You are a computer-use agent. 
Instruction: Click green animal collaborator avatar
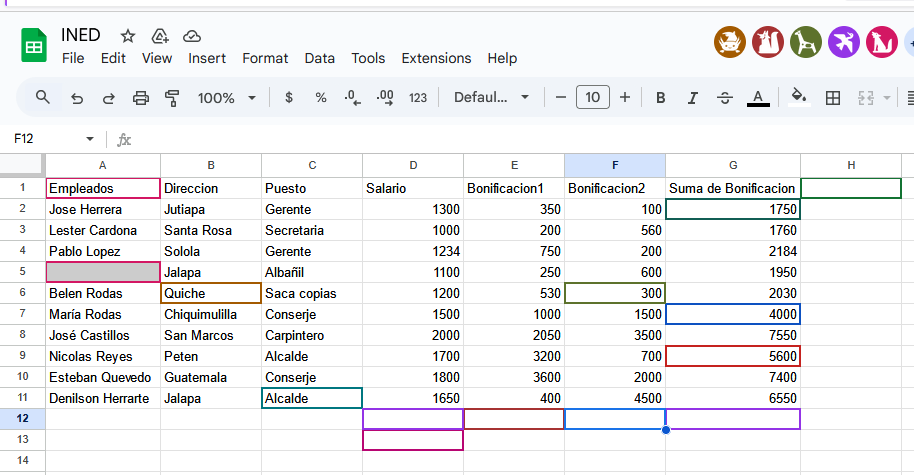click(806, 43)
